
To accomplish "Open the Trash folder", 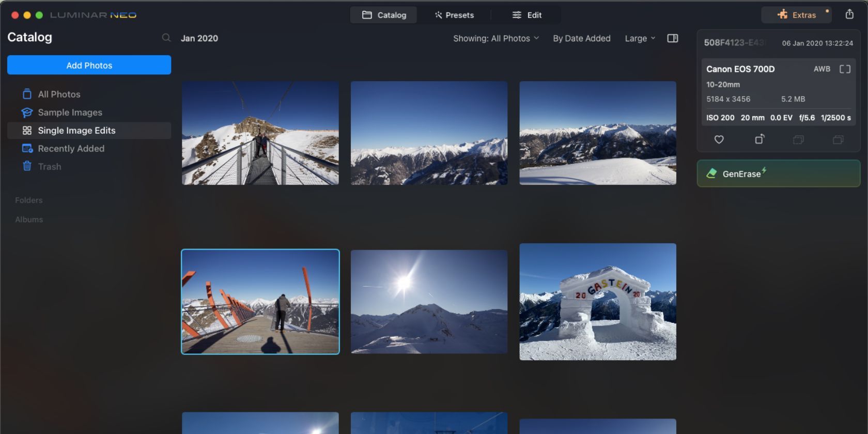I will coord(49,166).
